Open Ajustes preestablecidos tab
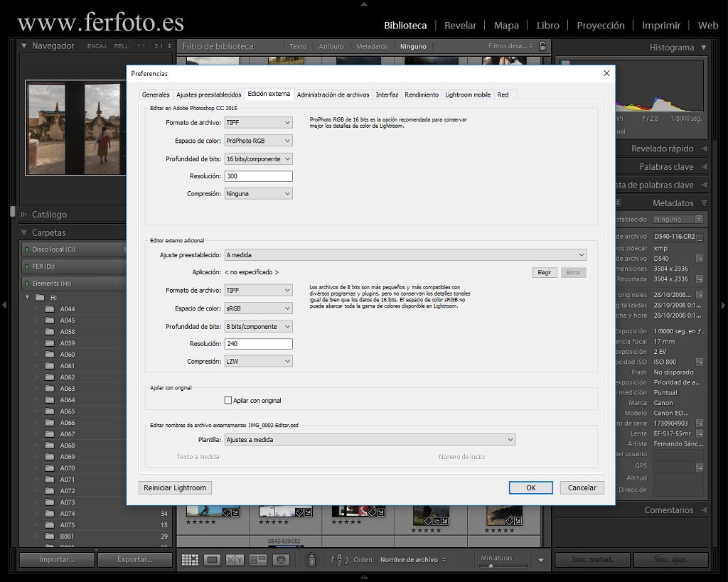Screen dimensions: 728x582 pos(208,95)
